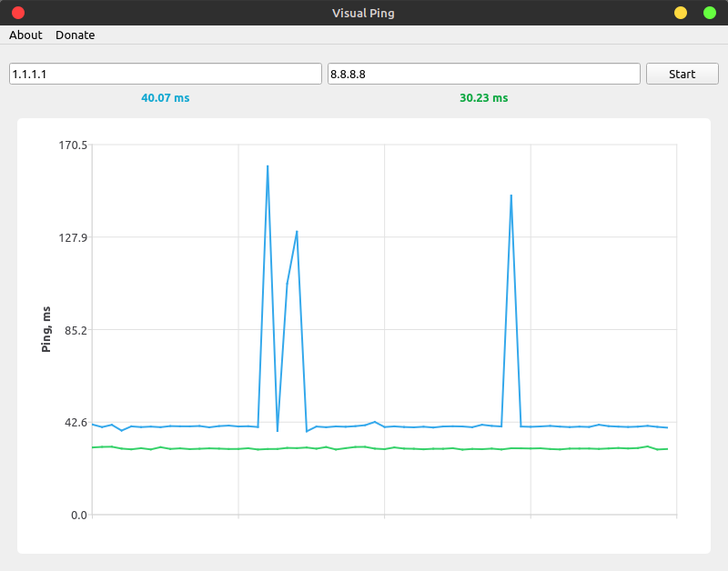Screen dimensions: 728x571
Task: Open the Donate menu
Action: tap(75, 35)
